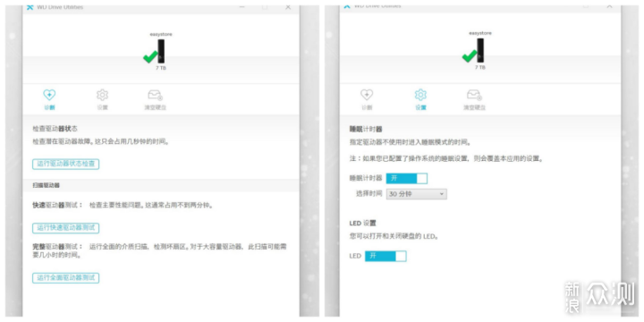The height and width of the screenshot is (322, 644).
Task: Click the 扫描驱动器 section header
Action: click(46, 186)
